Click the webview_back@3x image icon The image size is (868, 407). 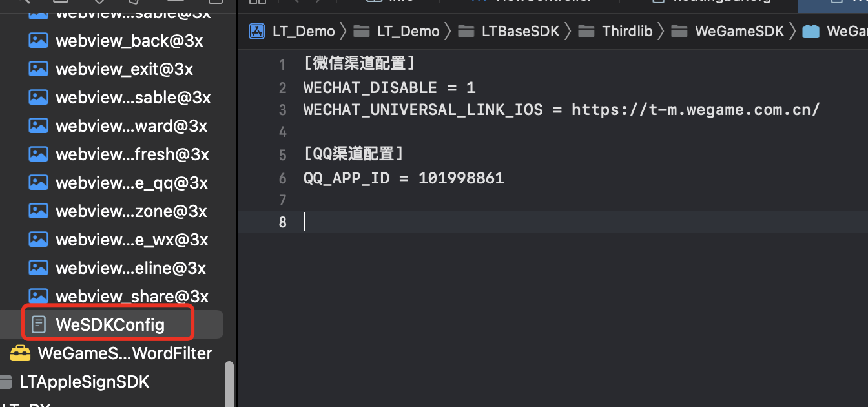tap(38, 41)
